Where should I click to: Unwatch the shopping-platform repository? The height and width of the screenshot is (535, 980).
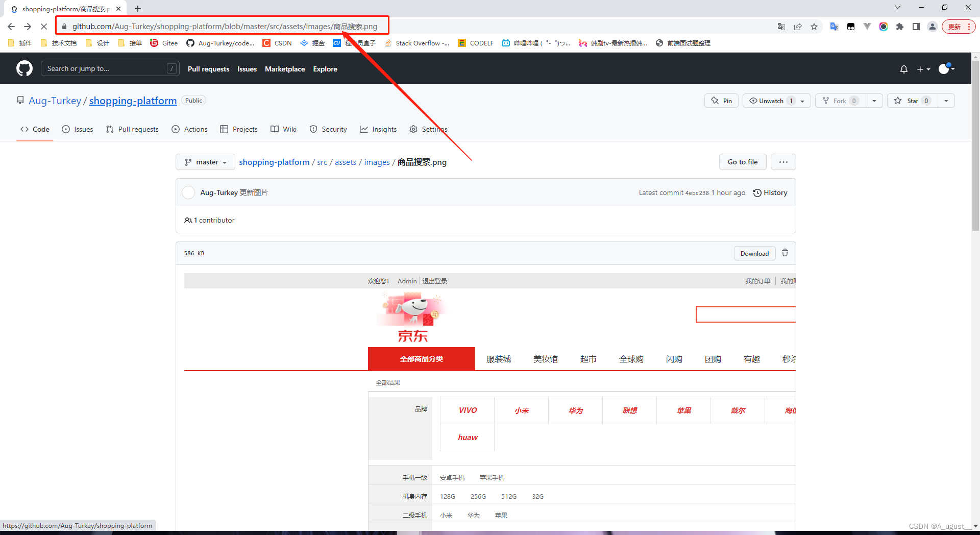click(x=771, y=101)
